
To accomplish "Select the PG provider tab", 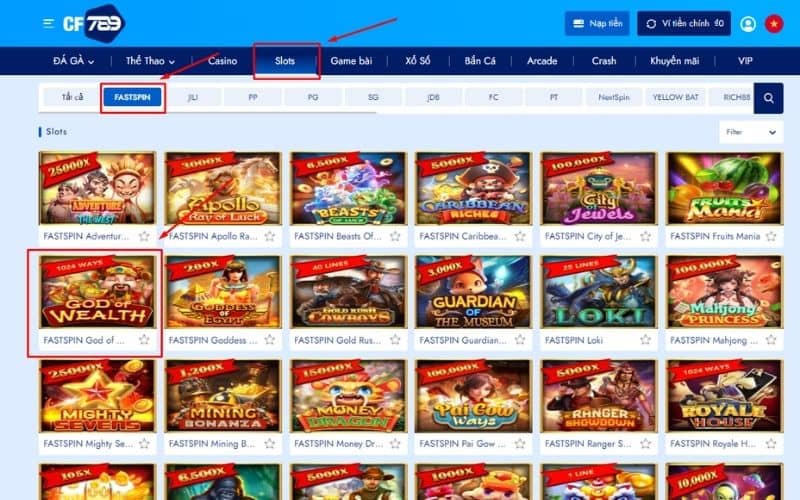I will pos(313,97).
